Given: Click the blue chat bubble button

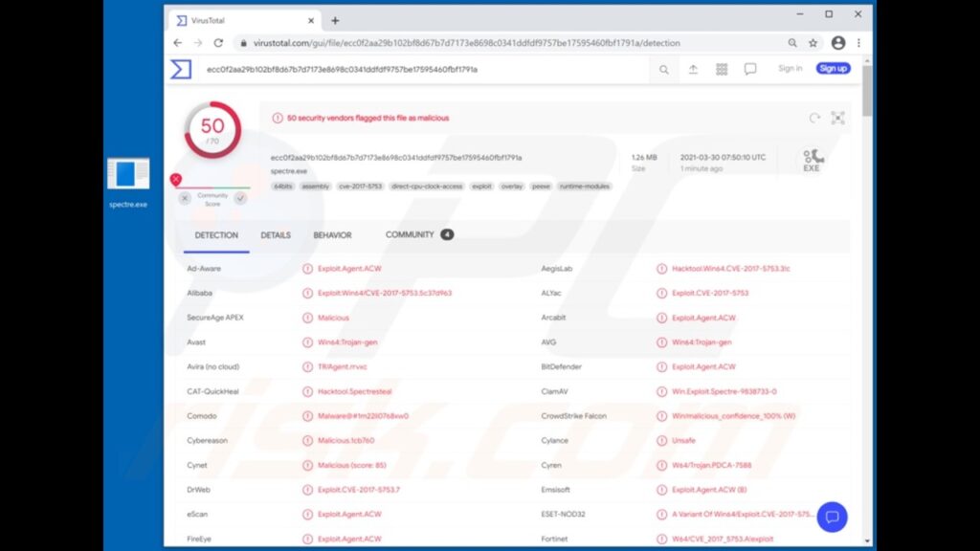Looking at the screenshot, I should click(832, 517).
